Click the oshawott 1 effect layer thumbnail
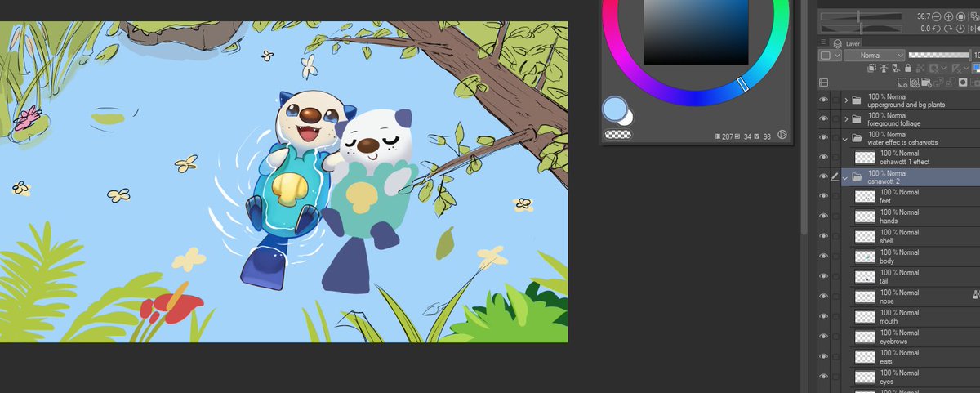 pyautogui.click(x=865, y=157)
